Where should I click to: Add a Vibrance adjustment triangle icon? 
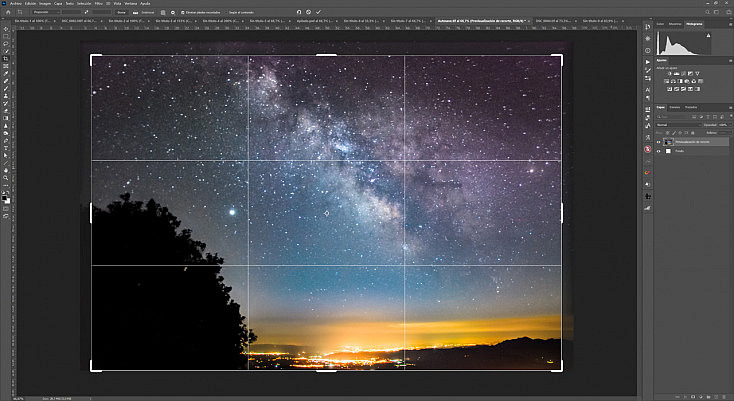pos(697,73)
